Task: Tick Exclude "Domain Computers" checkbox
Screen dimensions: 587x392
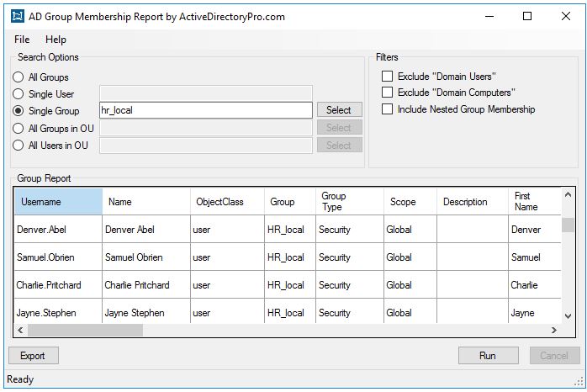Action: point(387,92)
